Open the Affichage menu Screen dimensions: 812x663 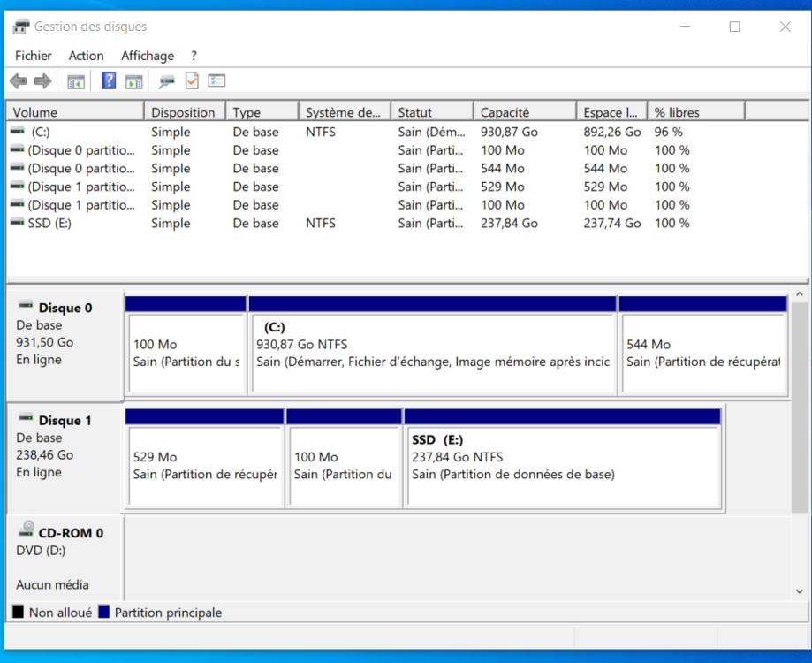[x=148, y=56]
